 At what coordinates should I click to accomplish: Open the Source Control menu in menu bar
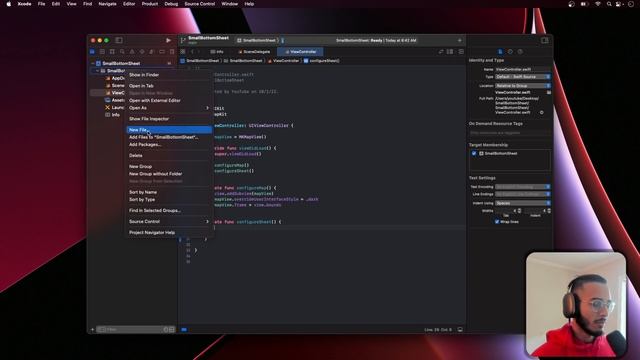200,4
